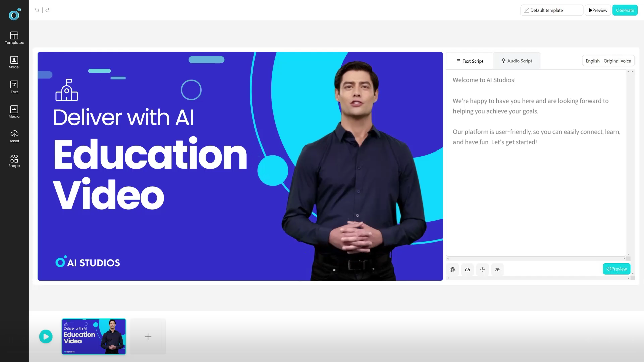The image size is (644, 362).
Task: Open the Shape panel
Action: pos(14,161)
